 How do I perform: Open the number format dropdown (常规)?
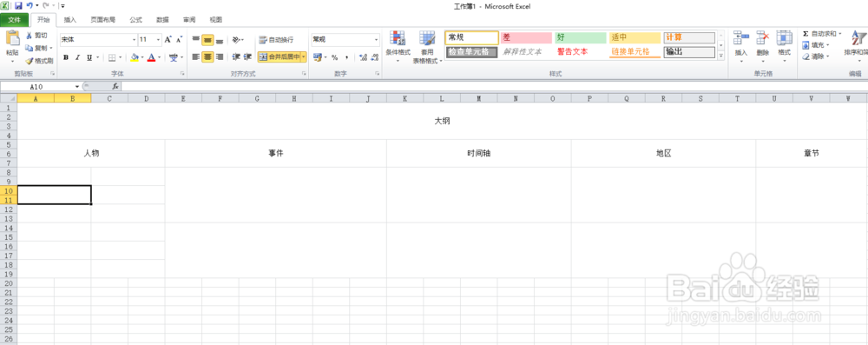click(377, 40)
